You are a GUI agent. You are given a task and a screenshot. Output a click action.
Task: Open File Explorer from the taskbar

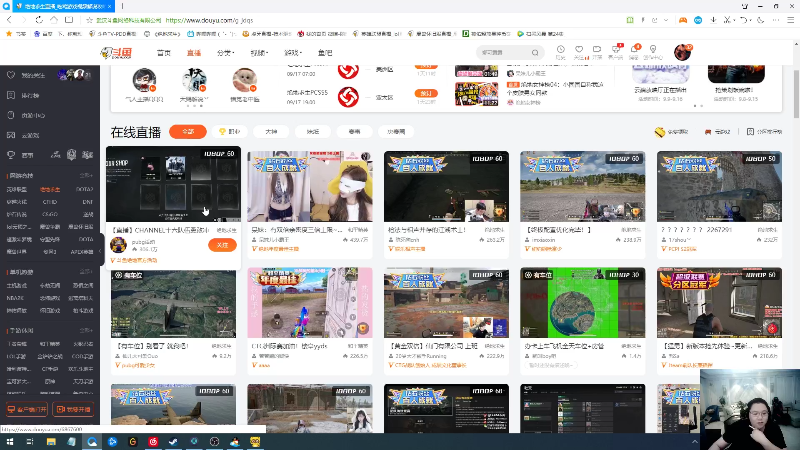(x=51, y=441)
